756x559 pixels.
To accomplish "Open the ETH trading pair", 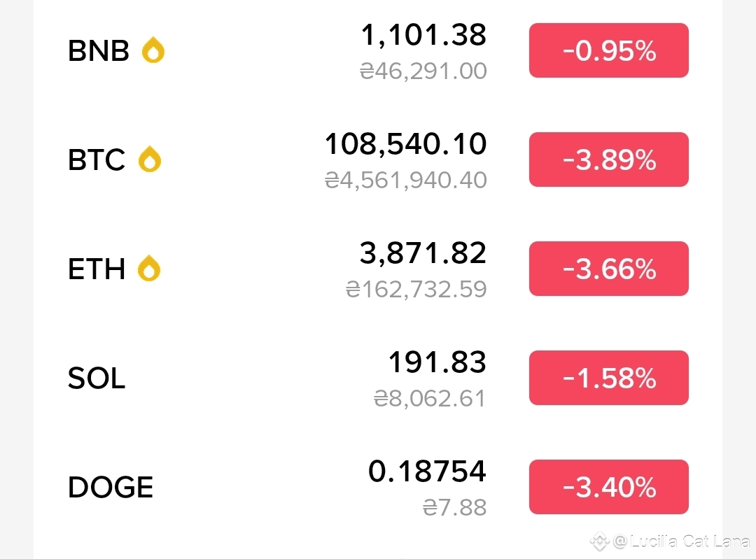I will (x=97, y=269).
